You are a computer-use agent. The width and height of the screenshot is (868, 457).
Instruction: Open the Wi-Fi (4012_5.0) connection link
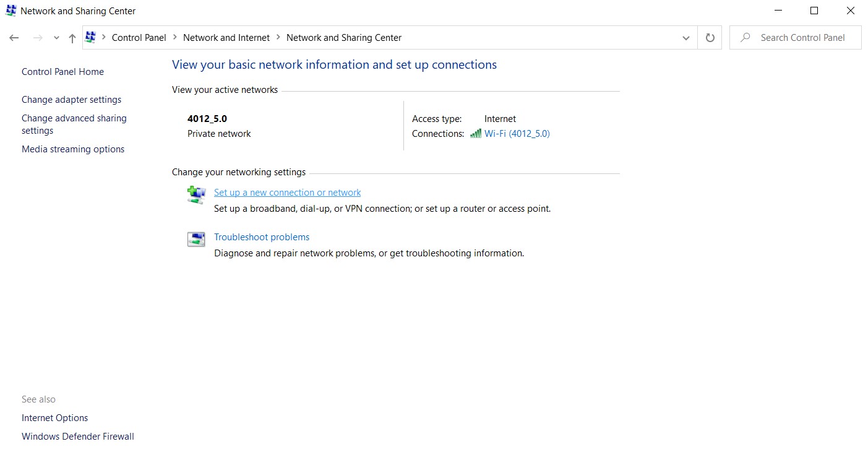pyautogui.click(x=517, y=134)
